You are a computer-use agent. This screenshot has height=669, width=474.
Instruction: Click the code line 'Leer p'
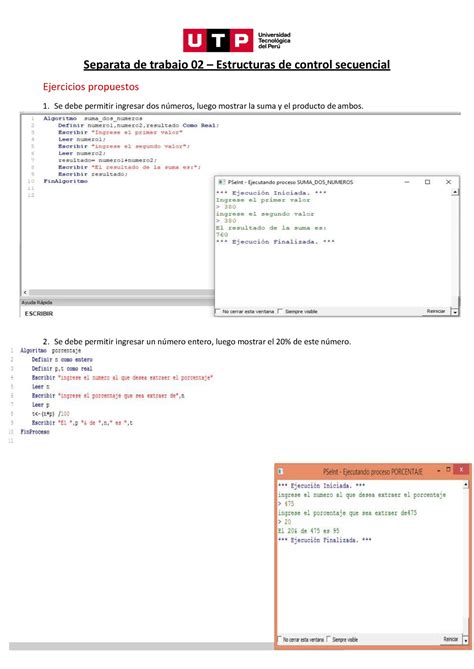(x=41, y=404)
